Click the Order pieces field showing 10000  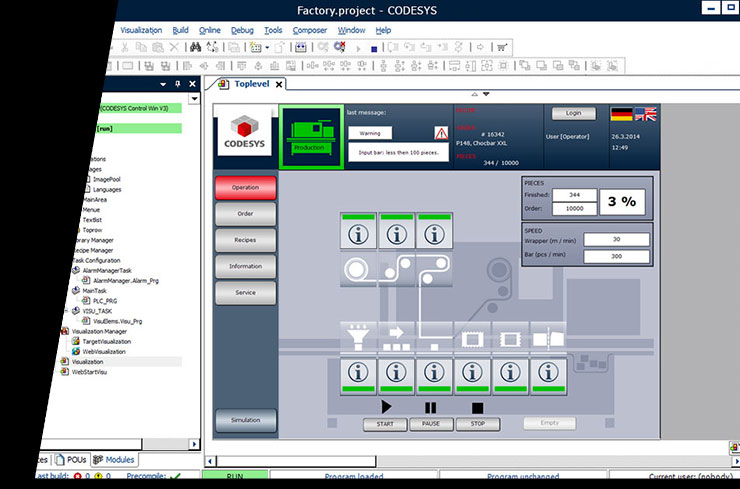(574, 209)
